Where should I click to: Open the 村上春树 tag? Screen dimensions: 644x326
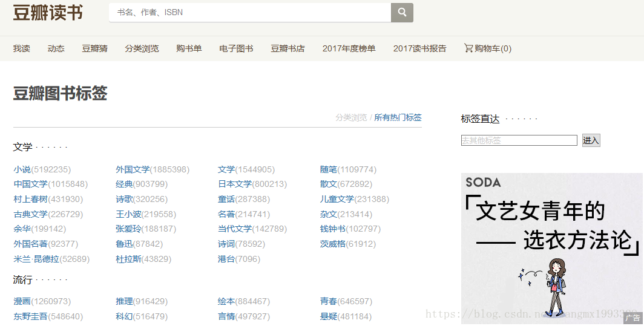pyautogui.click(x=30, y=199)
